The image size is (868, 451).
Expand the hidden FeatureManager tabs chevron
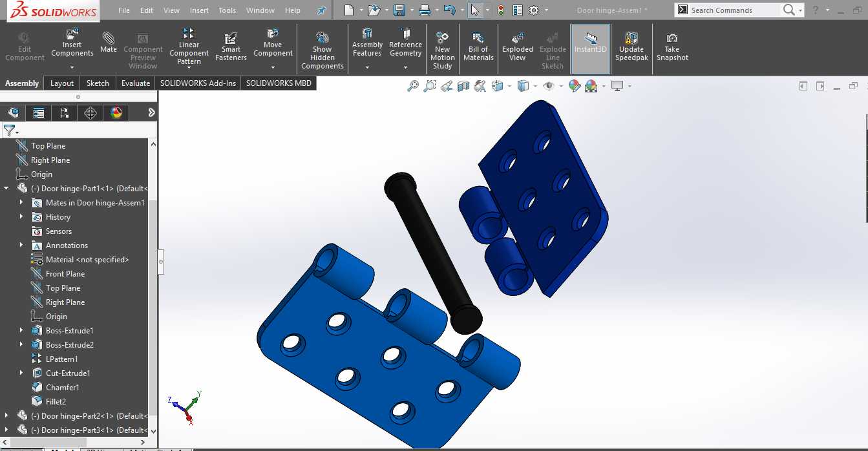(151, 112)
